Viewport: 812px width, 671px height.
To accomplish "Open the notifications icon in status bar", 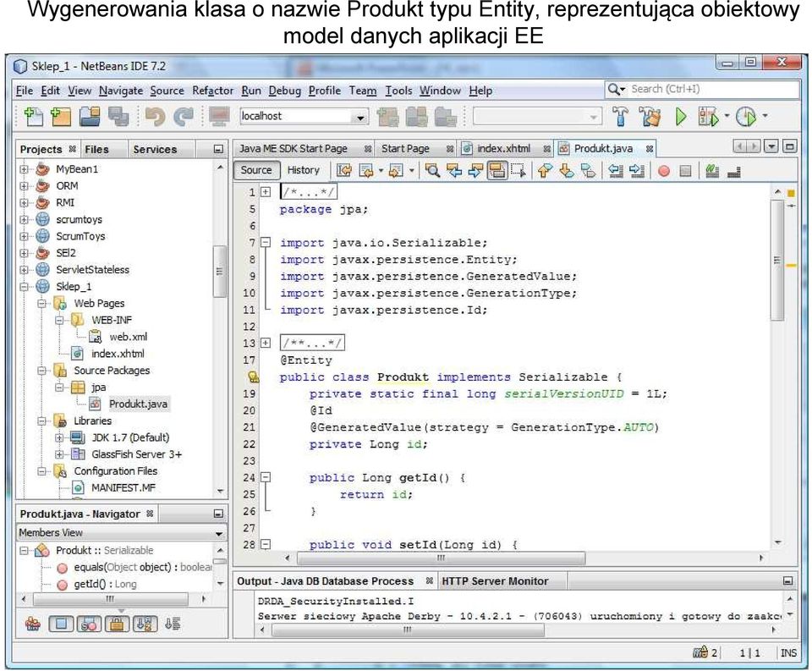I will click(x=700, y=653).
